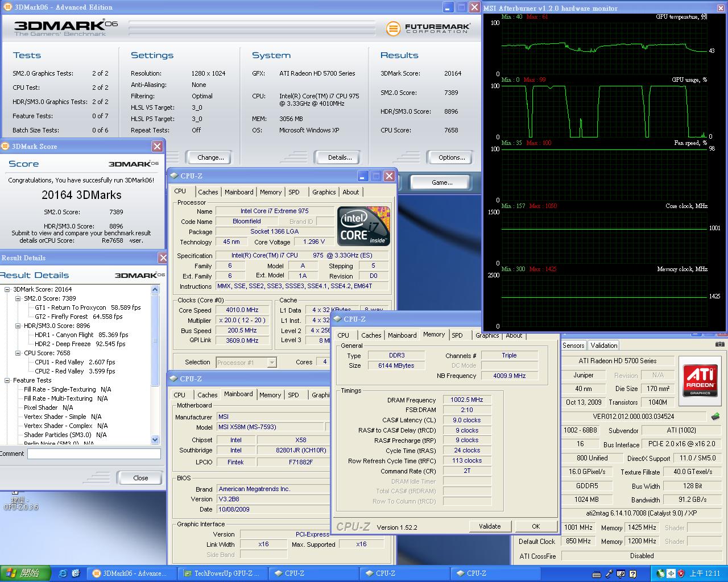Screen dimensions: 728x582
Task: Collapse the 3DMark Score: 20164 tree node
Action: coord(7,289)
